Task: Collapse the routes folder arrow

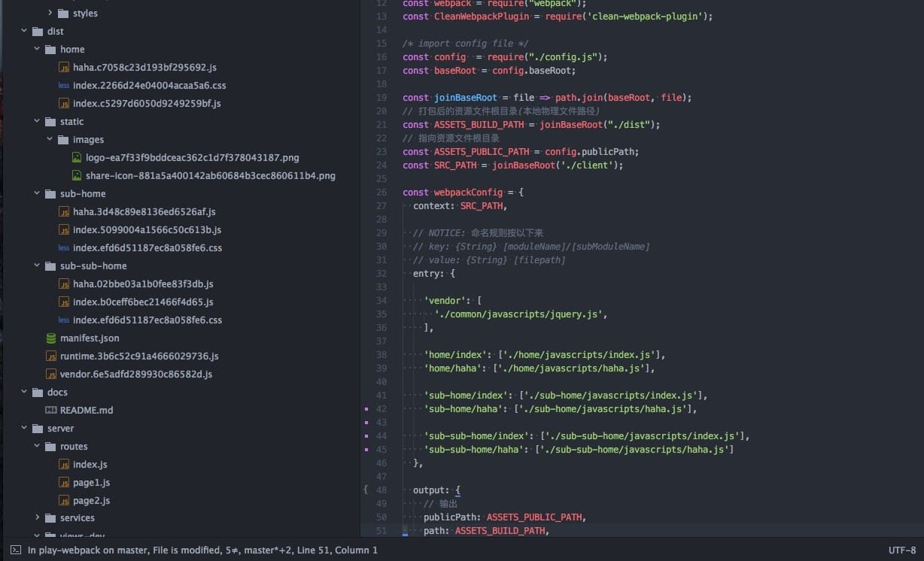Action: pos(38,447)
